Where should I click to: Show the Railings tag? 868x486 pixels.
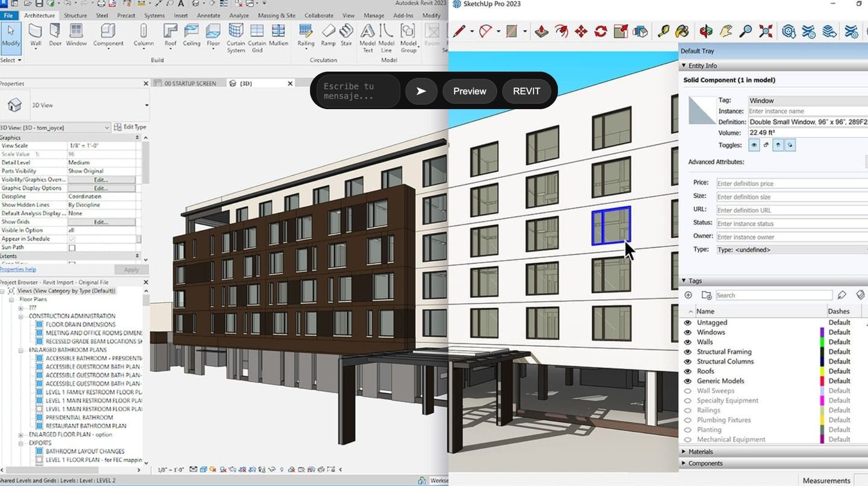[x=688, y=410]
